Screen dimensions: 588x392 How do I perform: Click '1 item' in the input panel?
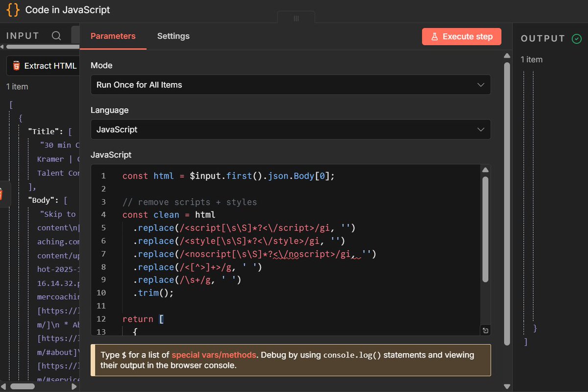point(17,86)
